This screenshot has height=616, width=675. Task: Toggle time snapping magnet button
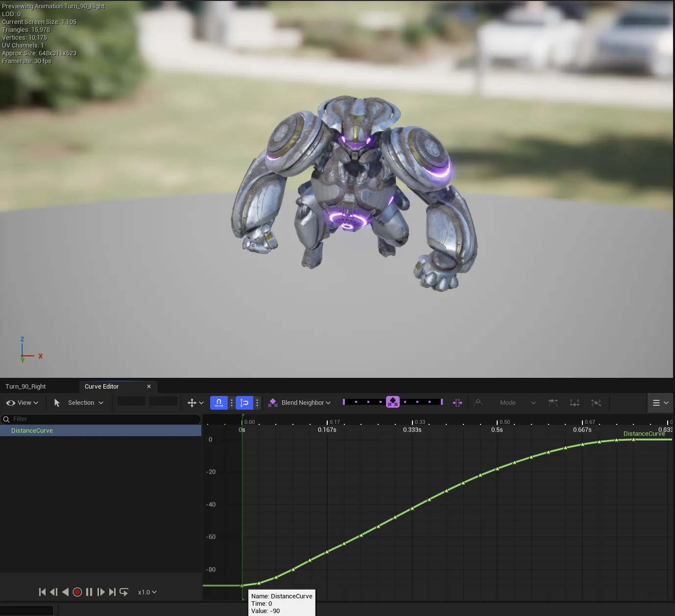[219, 403]
